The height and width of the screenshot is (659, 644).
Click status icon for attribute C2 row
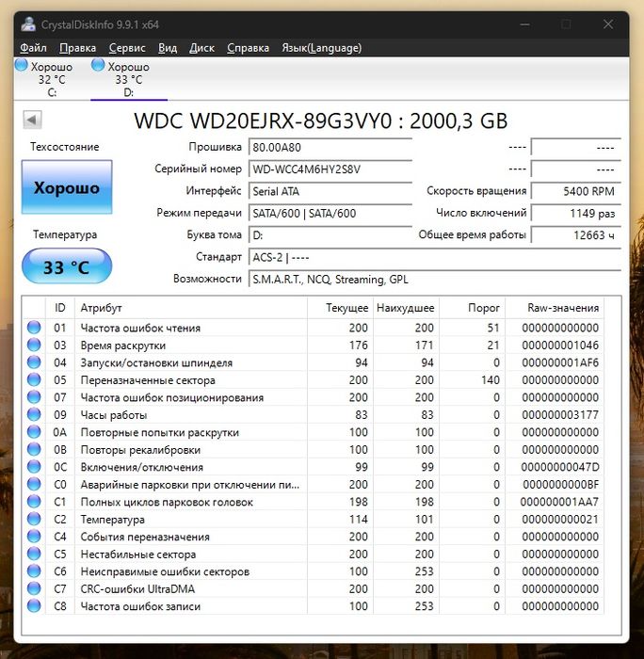pos(34,519)
